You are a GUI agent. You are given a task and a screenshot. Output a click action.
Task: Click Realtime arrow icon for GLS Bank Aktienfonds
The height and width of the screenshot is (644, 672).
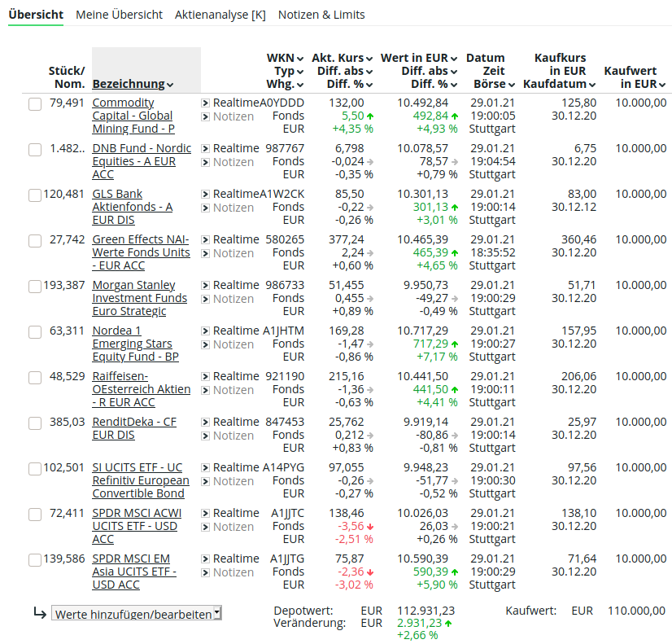pyautogui.click(x=205, y=195)
